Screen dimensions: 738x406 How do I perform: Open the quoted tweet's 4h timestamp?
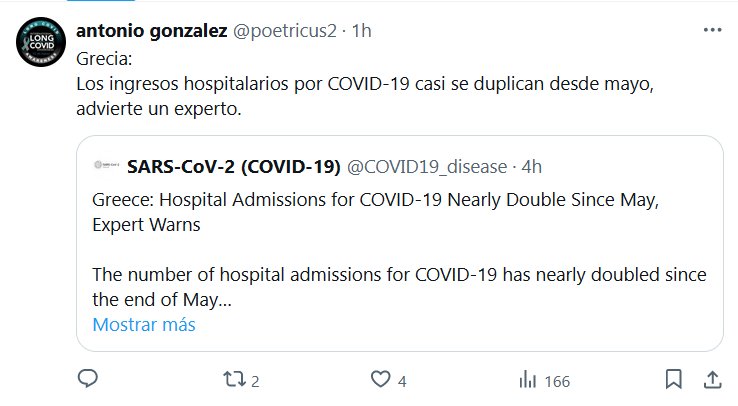531,165
